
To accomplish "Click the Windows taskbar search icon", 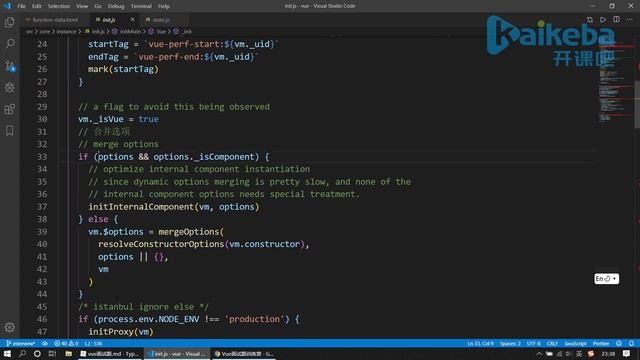I will [22, 353].
